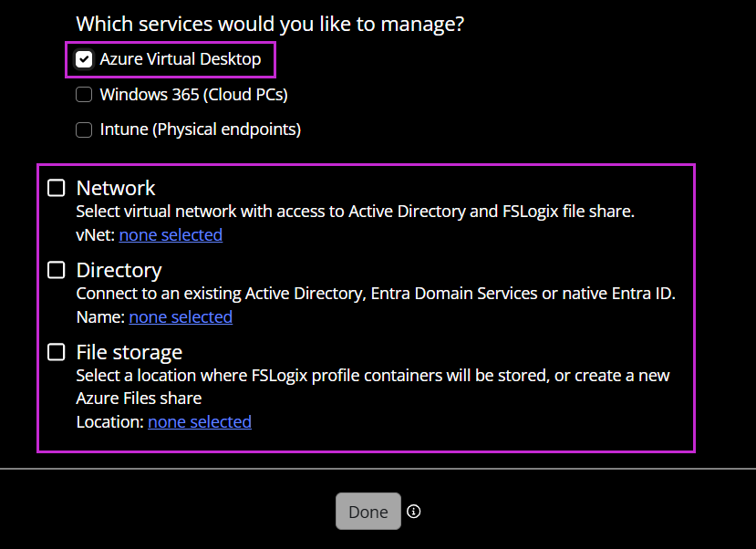The width and height of the screenshot is (756, 549).
Task: Click the 'Connect to an existing Active Directory' description
Action: 376,294
